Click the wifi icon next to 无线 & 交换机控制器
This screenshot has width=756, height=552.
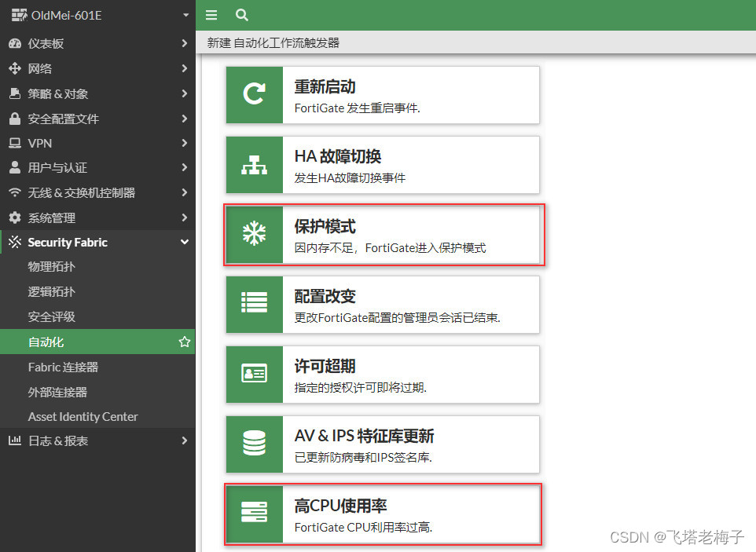(15, 192)
